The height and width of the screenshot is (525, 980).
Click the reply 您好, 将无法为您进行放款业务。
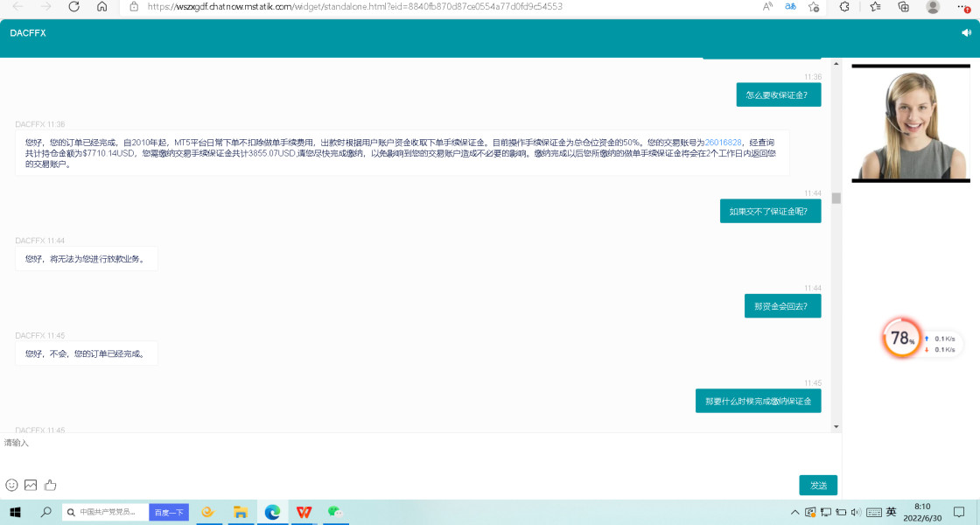click(87, 259)
